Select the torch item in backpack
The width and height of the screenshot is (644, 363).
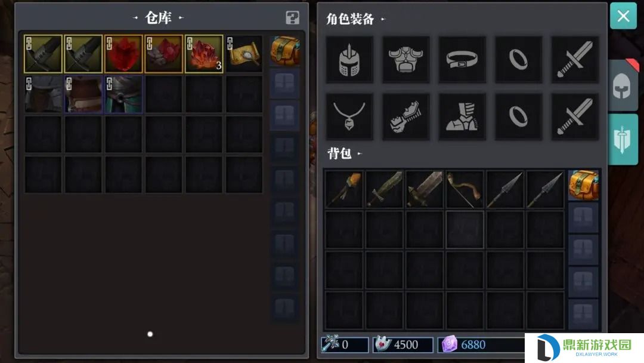point(344,189)
